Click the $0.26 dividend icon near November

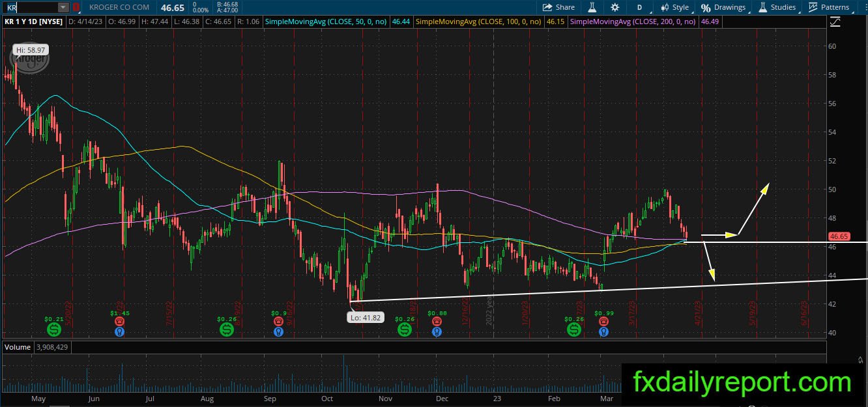point(405,331)
